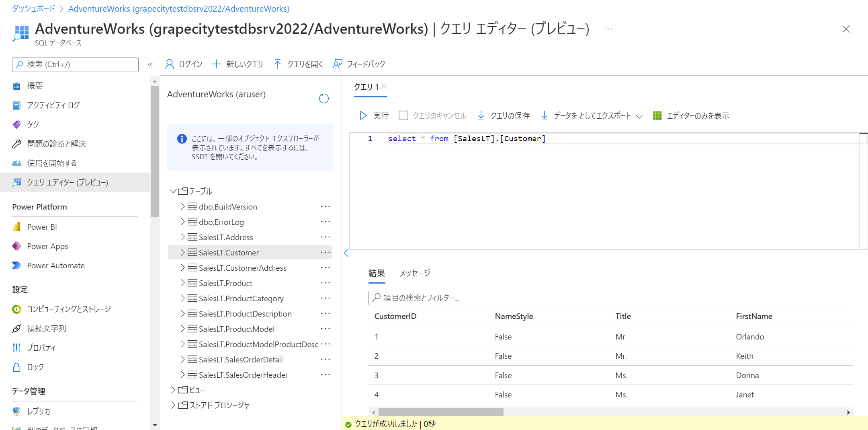Collapse object explorer using blue arrow

pyautogui.click(x=346, y=253)
